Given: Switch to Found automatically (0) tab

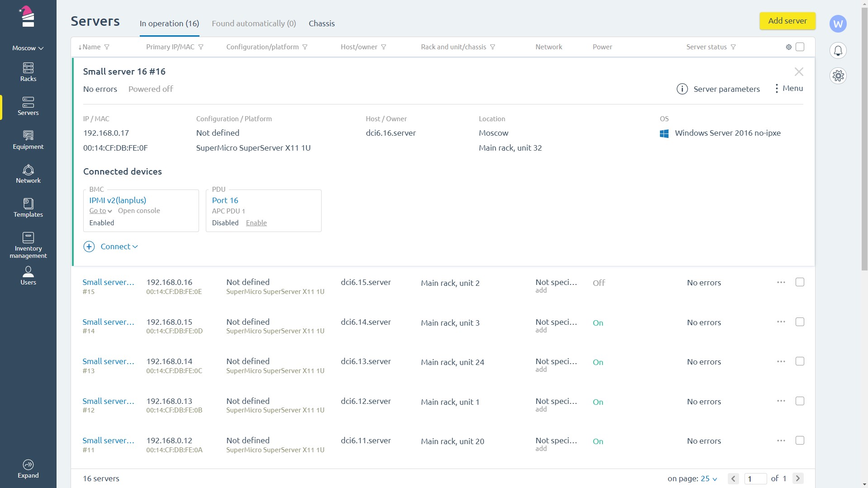Looking at the screenshot, I should pos(254,24).
